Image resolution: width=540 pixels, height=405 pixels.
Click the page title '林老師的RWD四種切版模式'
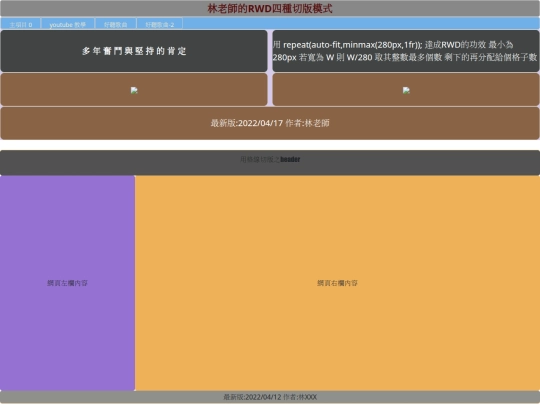tap(270, 8)
